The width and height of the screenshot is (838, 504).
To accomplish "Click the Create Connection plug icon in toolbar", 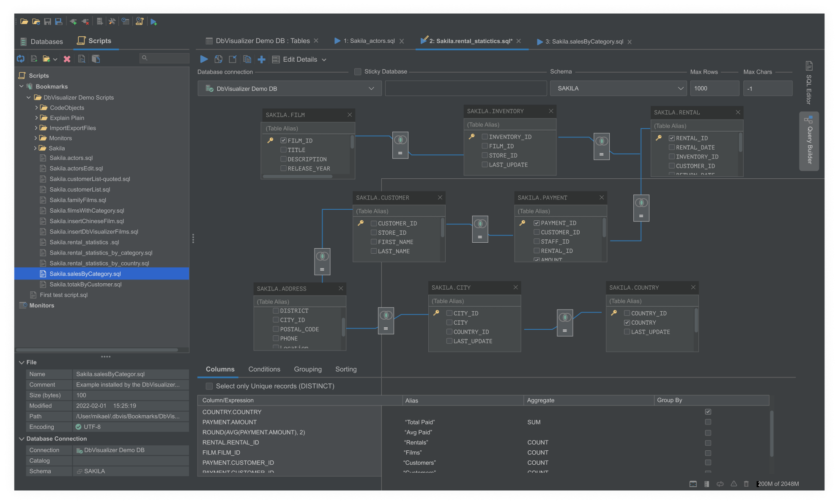I will [73, 21].
